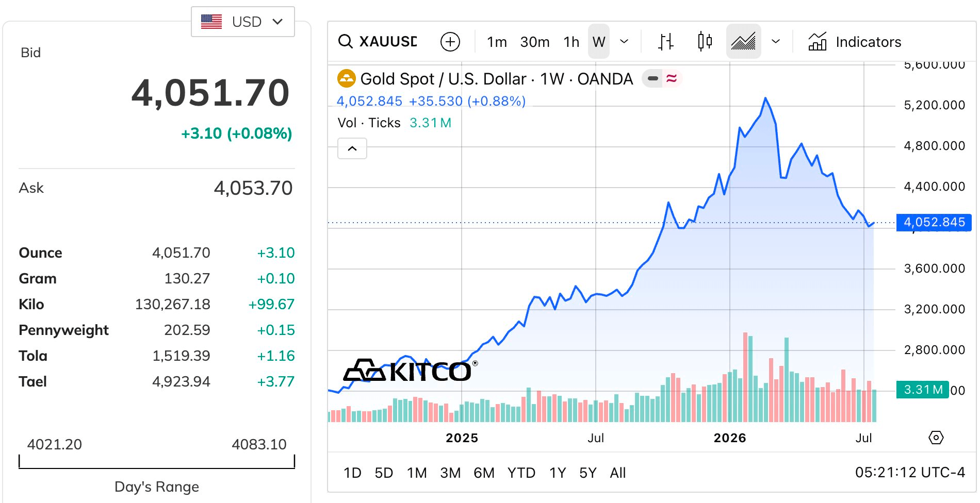Click the 05:21:12 UTC-4 timezone

tap(910, 473)
